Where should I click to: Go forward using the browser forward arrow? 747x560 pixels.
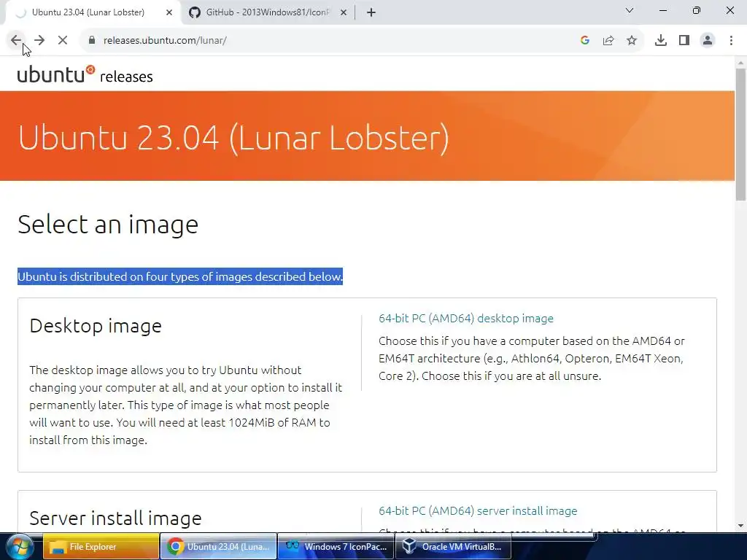click(39, 41)
